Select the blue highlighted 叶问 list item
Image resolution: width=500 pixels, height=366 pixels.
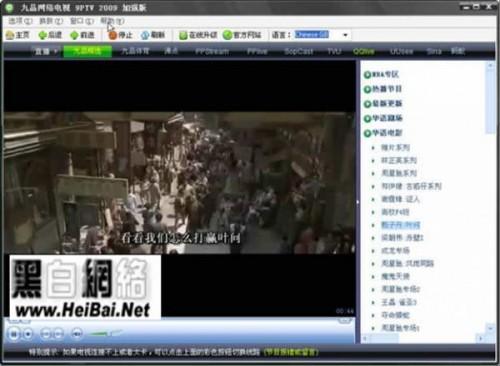pyautogui.click(x=401, y=225)
